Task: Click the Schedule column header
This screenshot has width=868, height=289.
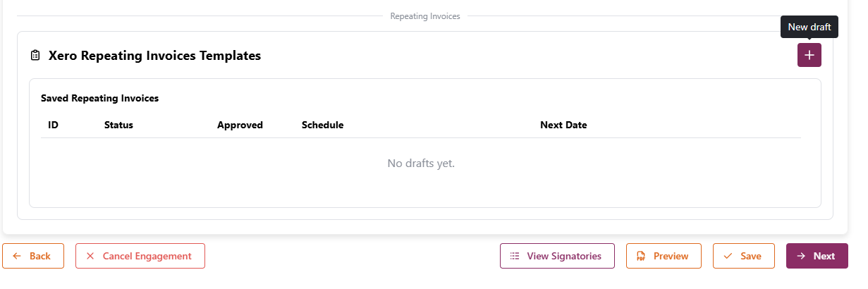Action: [x=322, y=125]
